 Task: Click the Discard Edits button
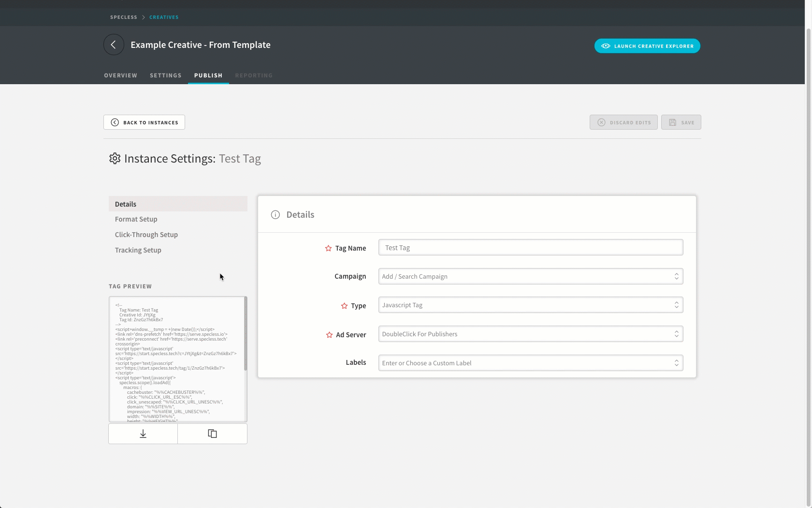[623, 122]
